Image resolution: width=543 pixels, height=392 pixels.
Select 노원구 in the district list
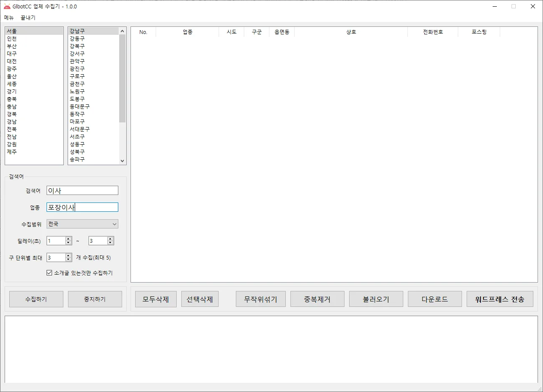click(94, 91)
